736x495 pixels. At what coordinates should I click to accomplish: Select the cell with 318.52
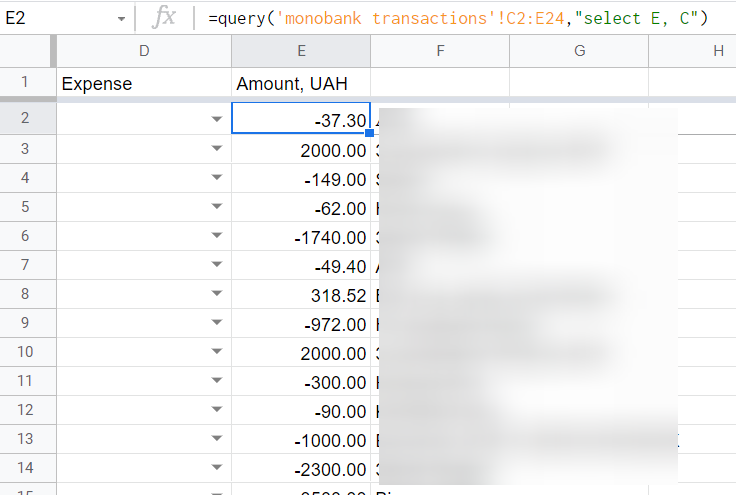tap(301, 294)
